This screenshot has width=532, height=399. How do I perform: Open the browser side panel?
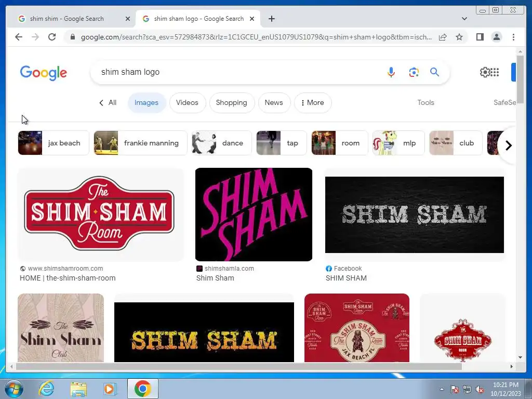[x=480, y=37]
